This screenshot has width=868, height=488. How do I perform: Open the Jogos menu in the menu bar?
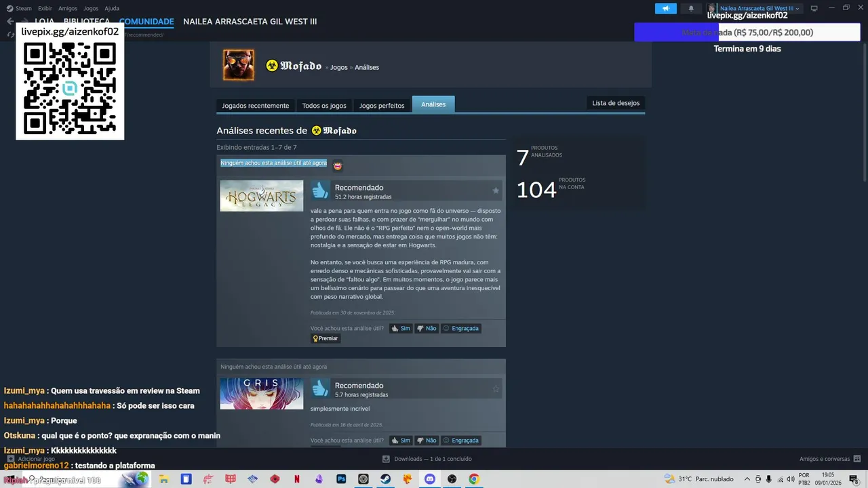click(91, 8)
